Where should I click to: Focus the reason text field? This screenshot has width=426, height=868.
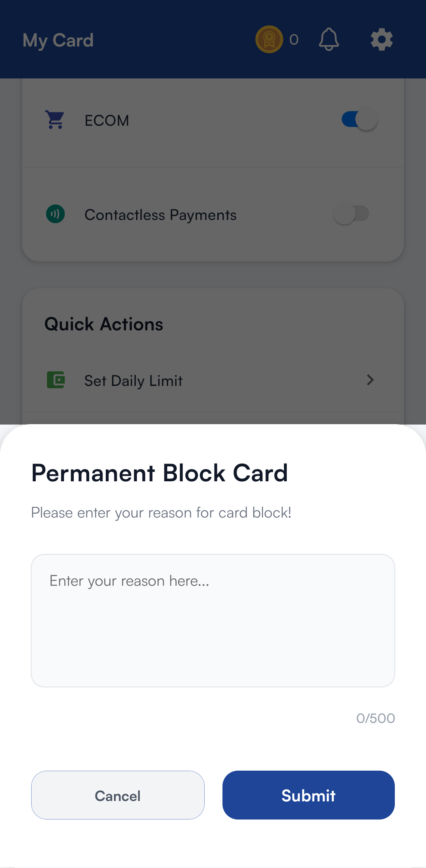click(213, 620)
